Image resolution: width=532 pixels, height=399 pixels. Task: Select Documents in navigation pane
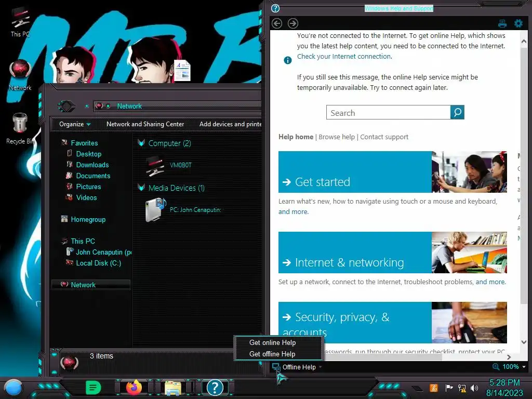pyautogui.click(x=93, y=176)
